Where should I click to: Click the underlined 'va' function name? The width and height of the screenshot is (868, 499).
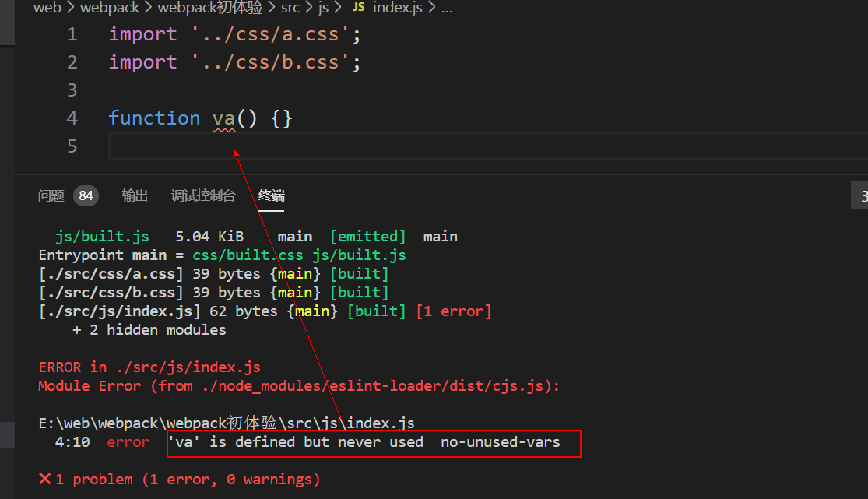pyautogui.click(x=223, y=118)
